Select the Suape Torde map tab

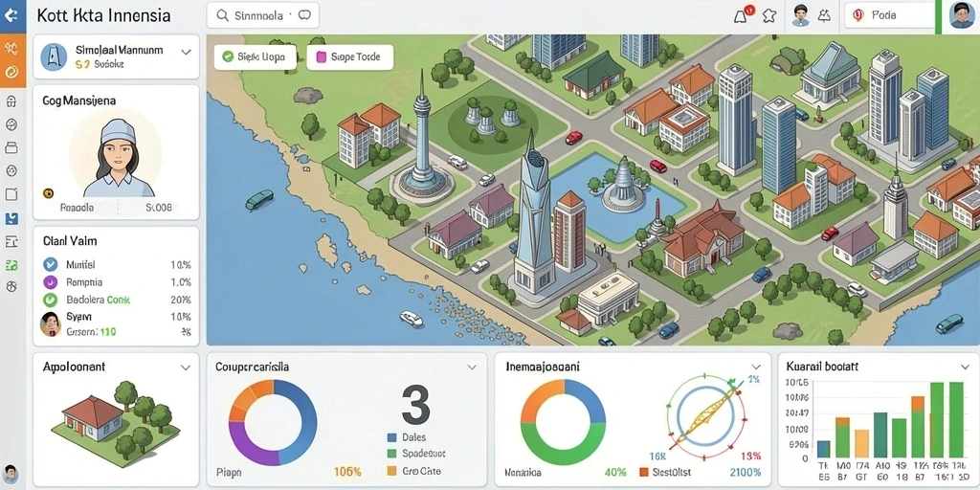click(x=350, y=56)
